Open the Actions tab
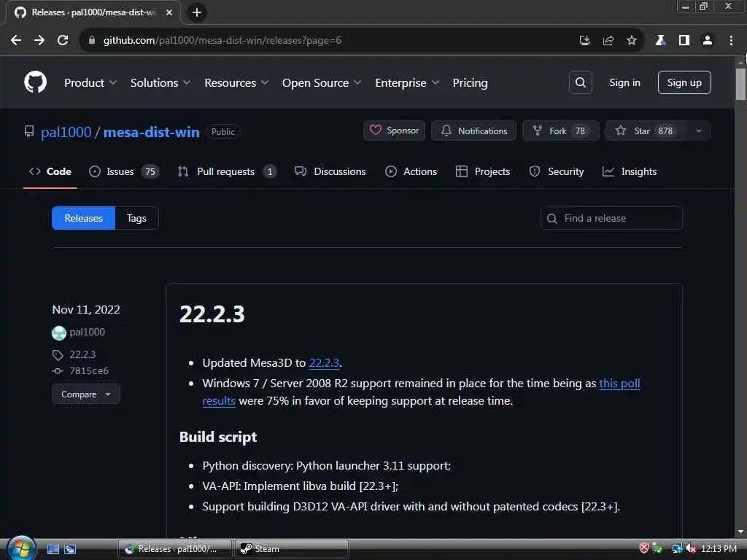Screen dimensions: 747x560 [411, 171]
